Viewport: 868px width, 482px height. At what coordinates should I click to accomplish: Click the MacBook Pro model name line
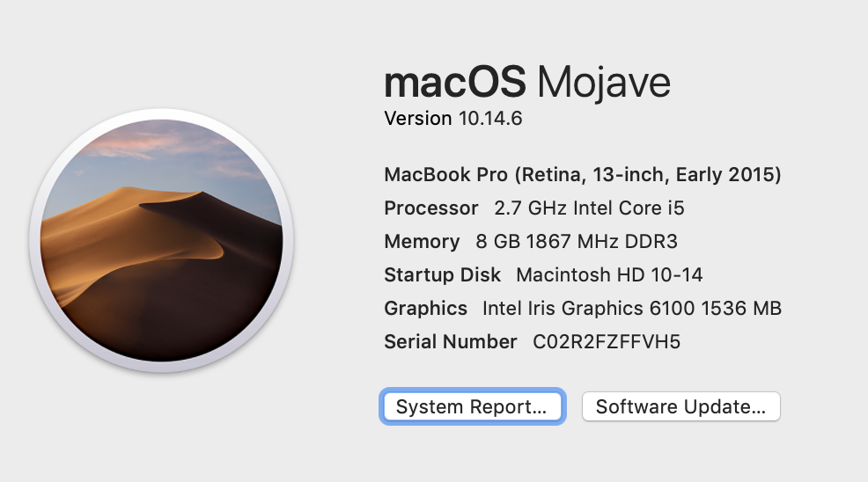[x=583, y=174]
